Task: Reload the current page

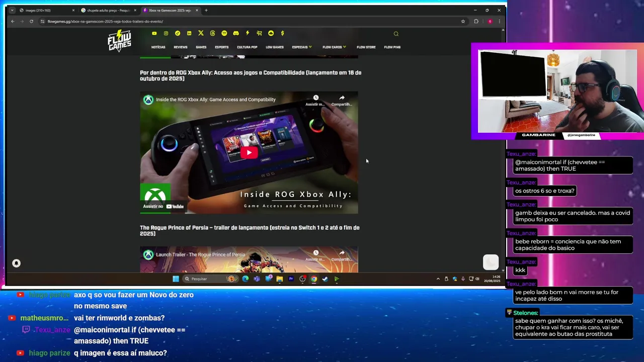Action: (x=31, y=21)
